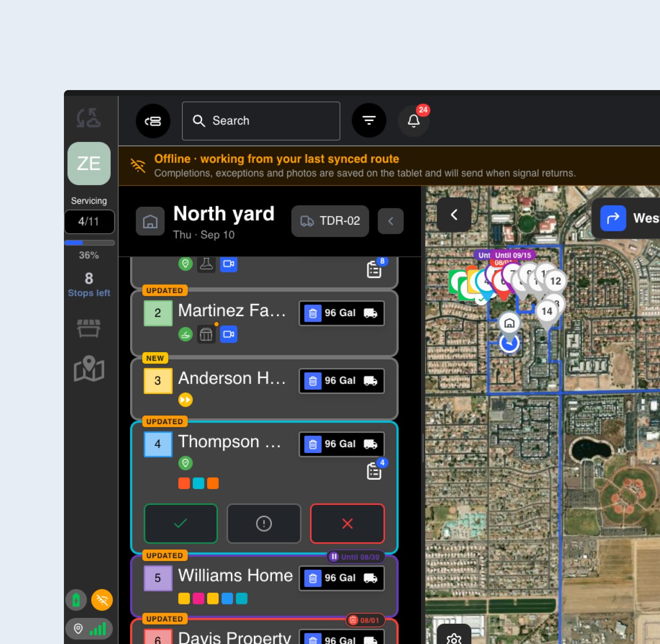Open the map view icon in sidebar
660x644 pixels.
[89, 369]
